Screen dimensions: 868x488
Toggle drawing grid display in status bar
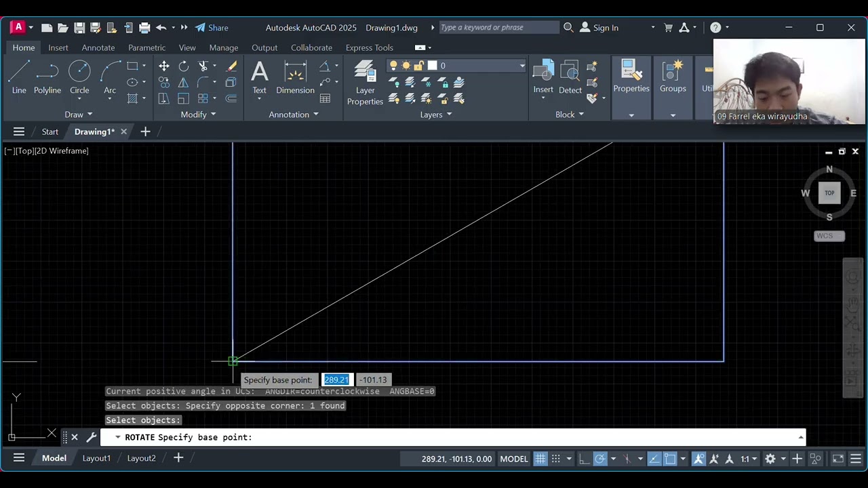pos(540,459)
